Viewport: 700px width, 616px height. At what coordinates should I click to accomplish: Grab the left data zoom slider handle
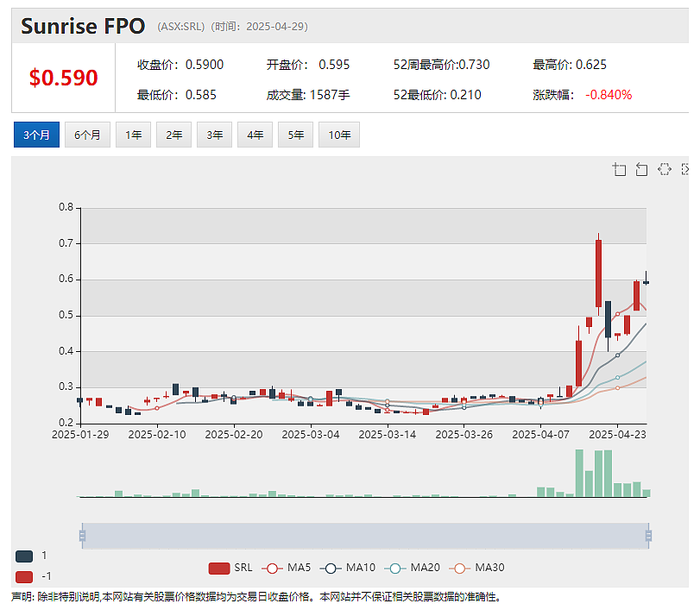point(82,536)
